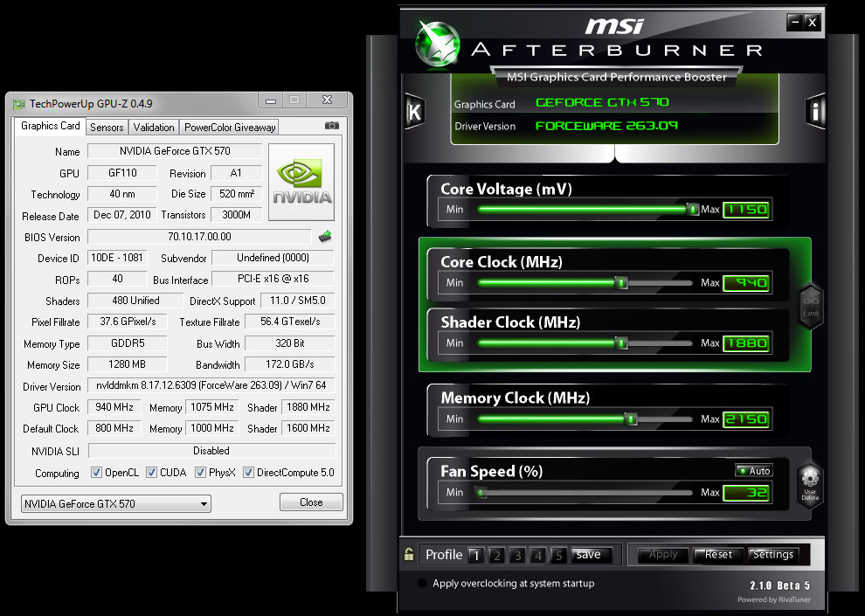865x616 pixels.
Task: Toggle the profile lock padlock icon
Action: tap(409, 554)
